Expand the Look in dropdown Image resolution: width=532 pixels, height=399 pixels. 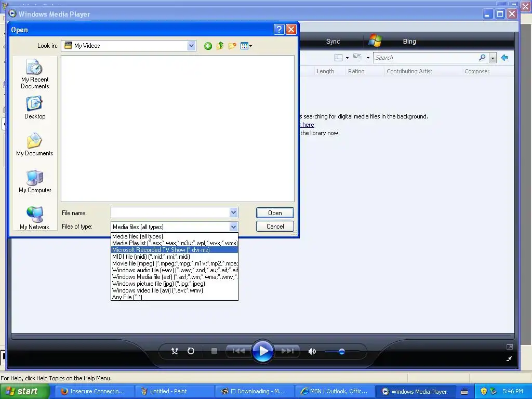pos(191,46)
